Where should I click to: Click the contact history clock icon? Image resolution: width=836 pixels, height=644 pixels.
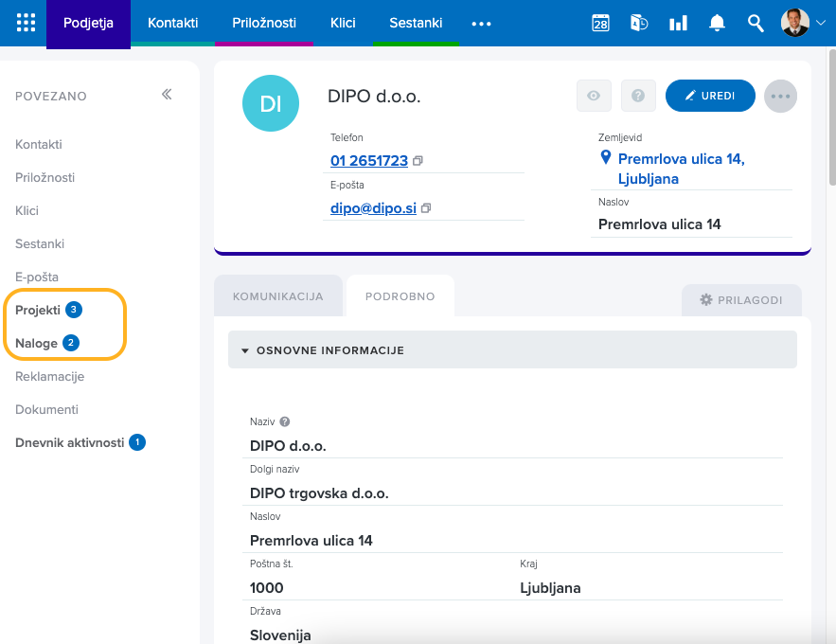tap(639, 24)
